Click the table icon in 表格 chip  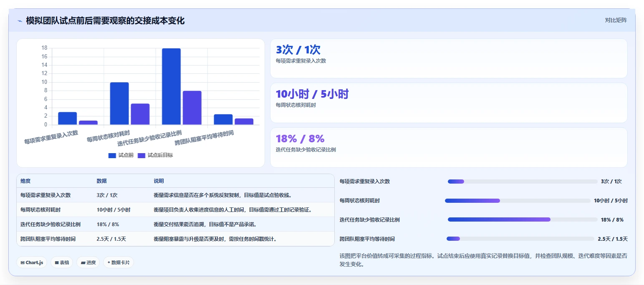click(x=56, y=263)
